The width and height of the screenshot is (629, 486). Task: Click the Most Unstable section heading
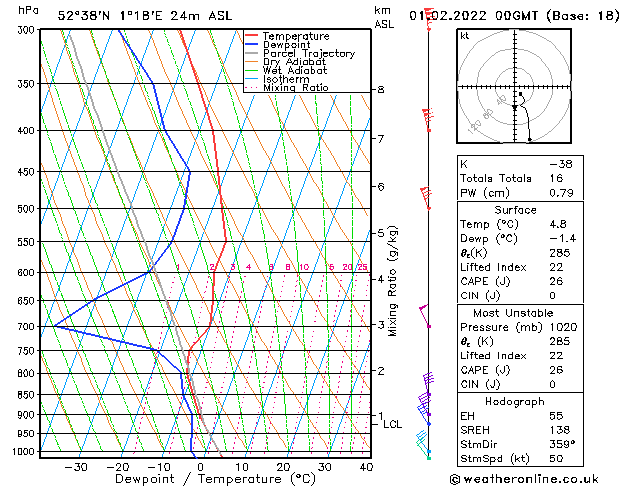coord(513,313)
